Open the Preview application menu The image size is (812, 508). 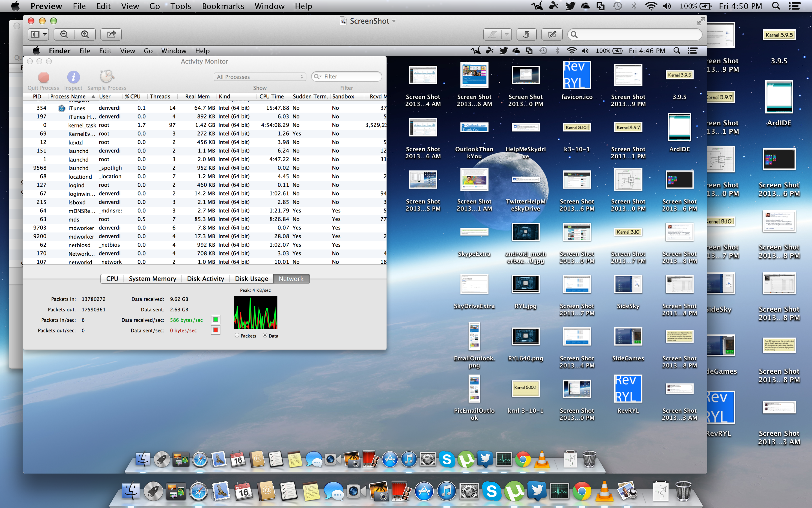pos(46,6)
